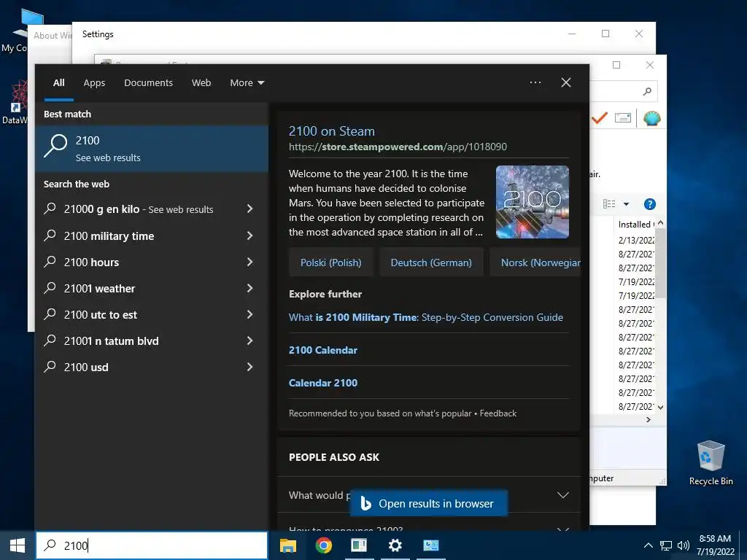The width and height of the screenshot is (747, 560).
Task: Click the 2100 game thumbnail image
Action: point(532,202)
